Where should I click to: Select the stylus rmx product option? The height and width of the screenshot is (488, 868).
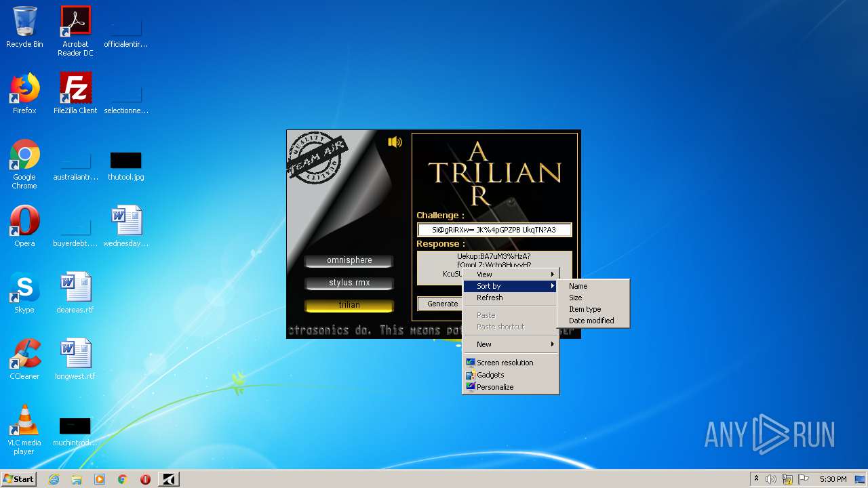[349, 283]
